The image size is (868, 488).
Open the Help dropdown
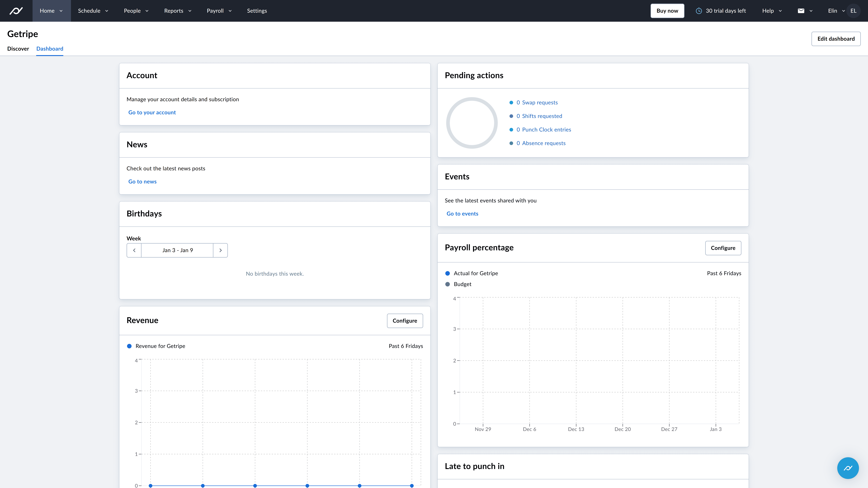click(x=772, y=11)
